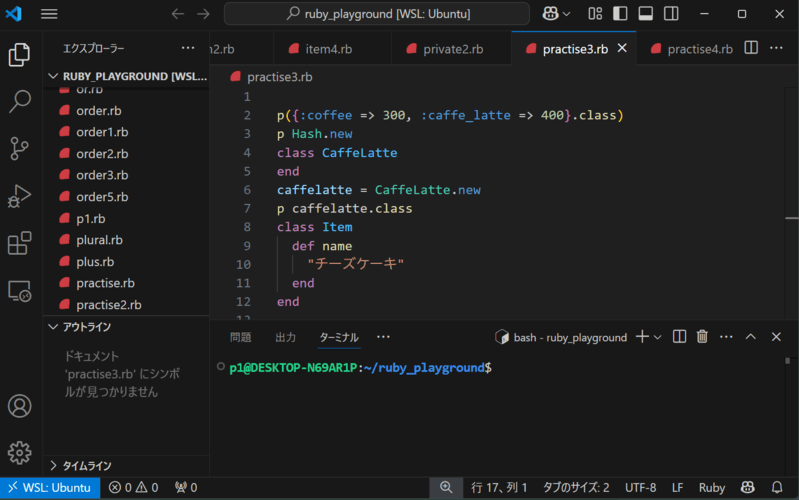799x500 pixels.
Task: Open the new terminal launch profile dropdown
Action: point(658,337)
